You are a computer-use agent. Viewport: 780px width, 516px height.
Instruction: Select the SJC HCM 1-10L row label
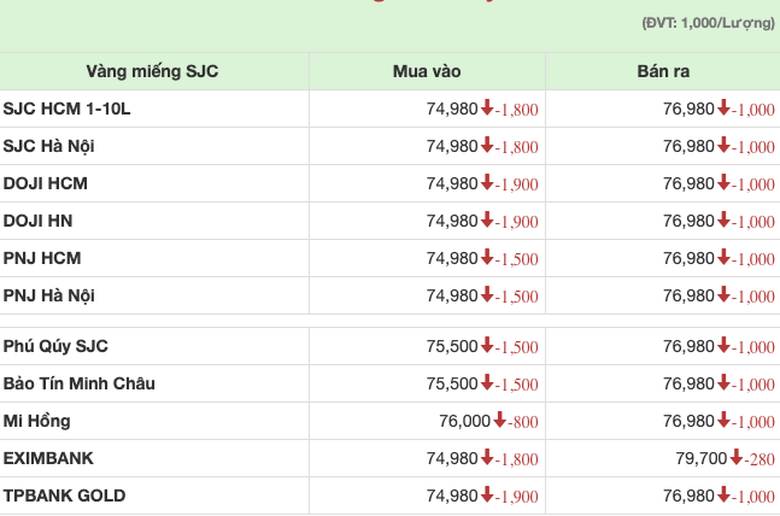coord(67,109)
